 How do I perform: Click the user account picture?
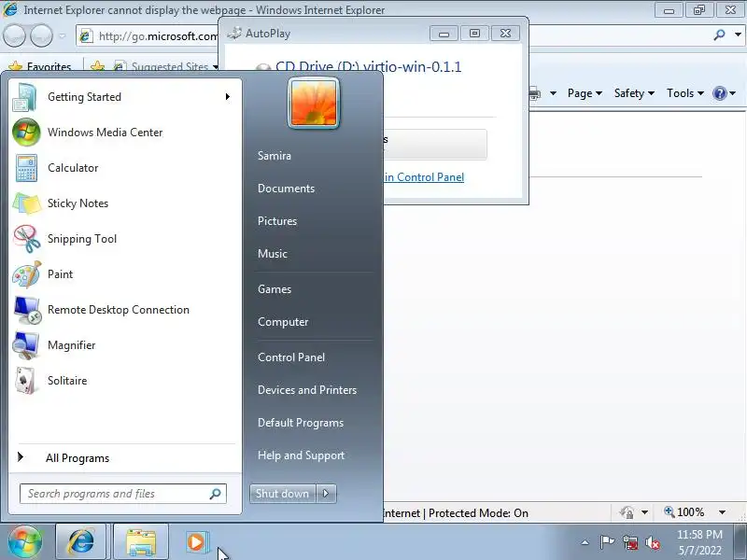click(314, 104)
